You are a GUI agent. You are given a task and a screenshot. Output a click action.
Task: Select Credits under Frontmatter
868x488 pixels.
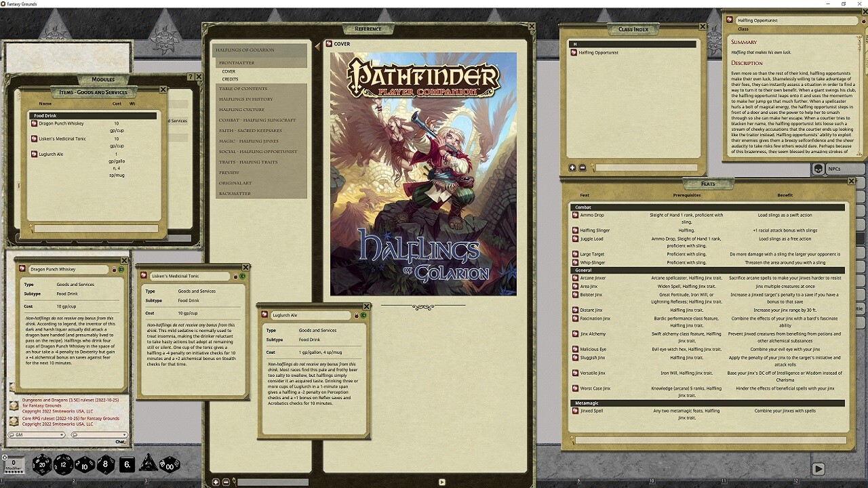[230, 79]
